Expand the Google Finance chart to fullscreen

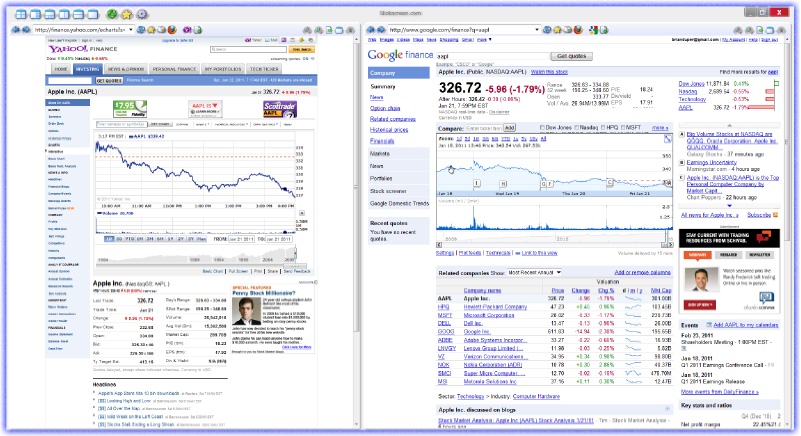pyautogui.click(x=667, y=139)
